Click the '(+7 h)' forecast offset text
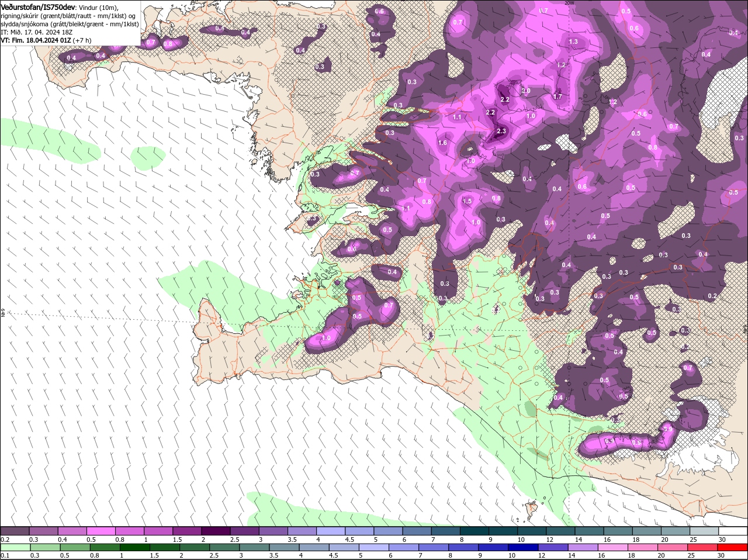 pos(82,41)
